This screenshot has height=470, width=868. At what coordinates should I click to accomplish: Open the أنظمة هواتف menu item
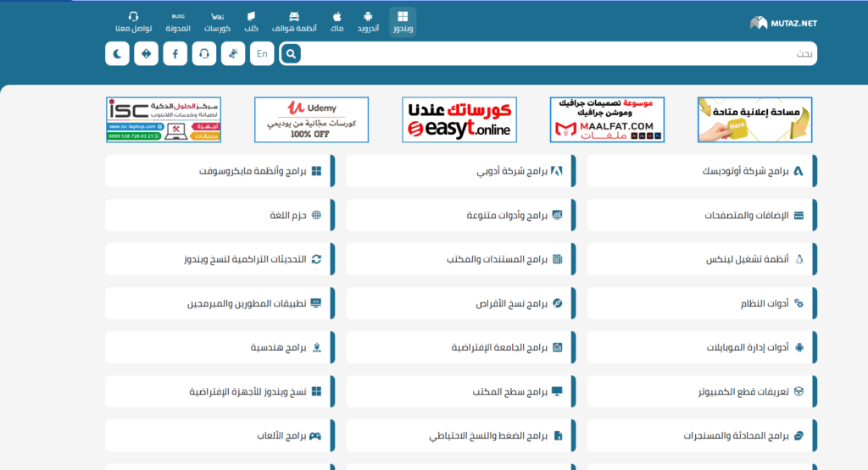tap(294, 21)
